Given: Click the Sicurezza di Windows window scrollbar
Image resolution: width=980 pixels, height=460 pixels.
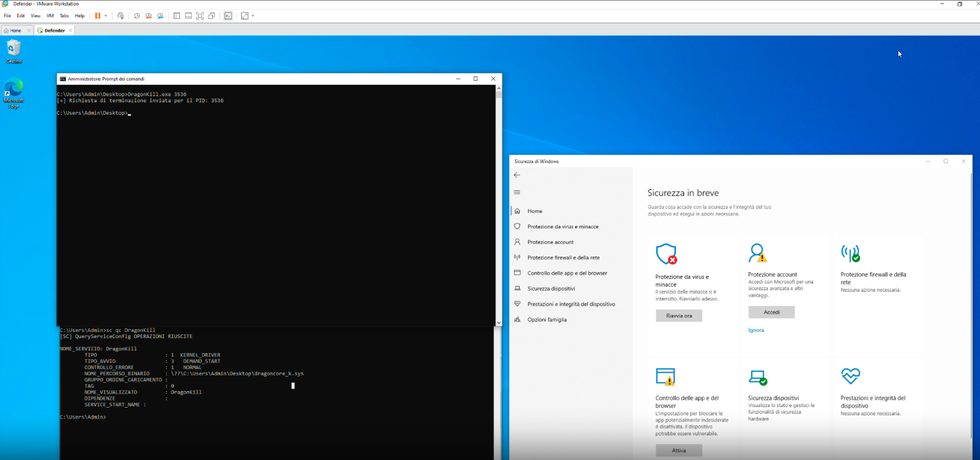Looking at the screenshot, I should point(971,306).
